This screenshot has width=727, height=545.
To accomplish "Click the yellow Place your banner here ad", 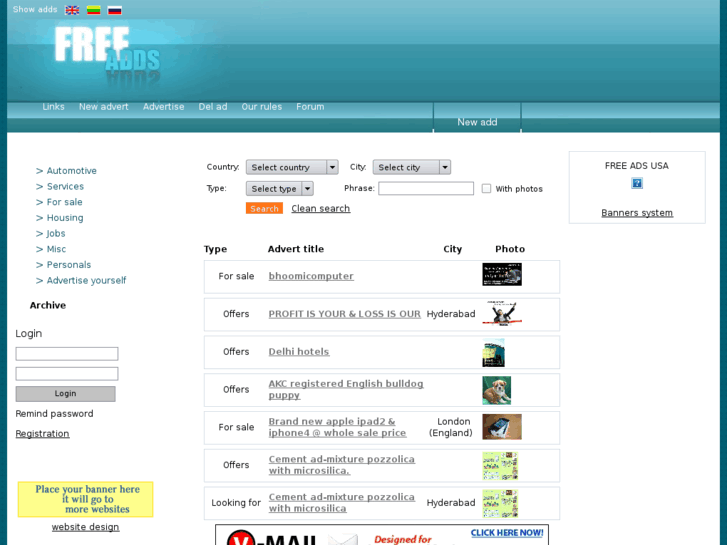I will click(x=85, y=499).
